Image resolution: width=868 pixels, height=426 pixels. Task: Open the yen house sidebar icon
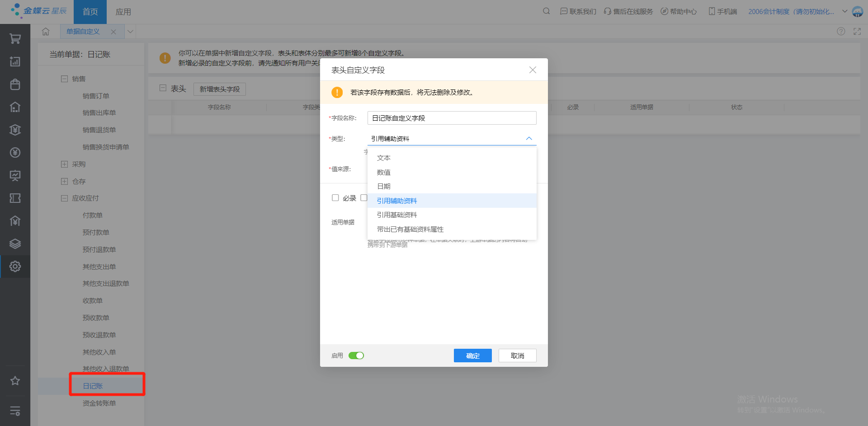tap(15, 221)
